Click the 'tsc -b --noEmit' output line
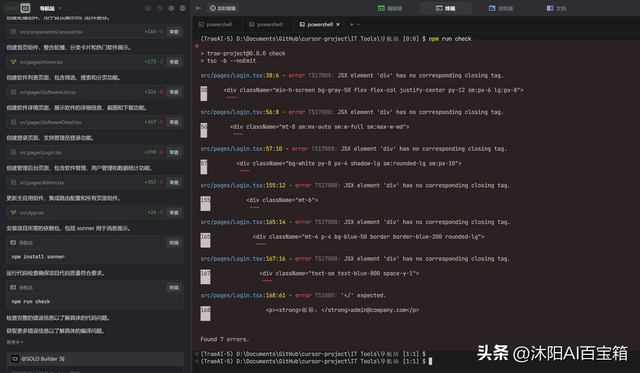Viewport: 640px width, 373px height. point(228,61)
